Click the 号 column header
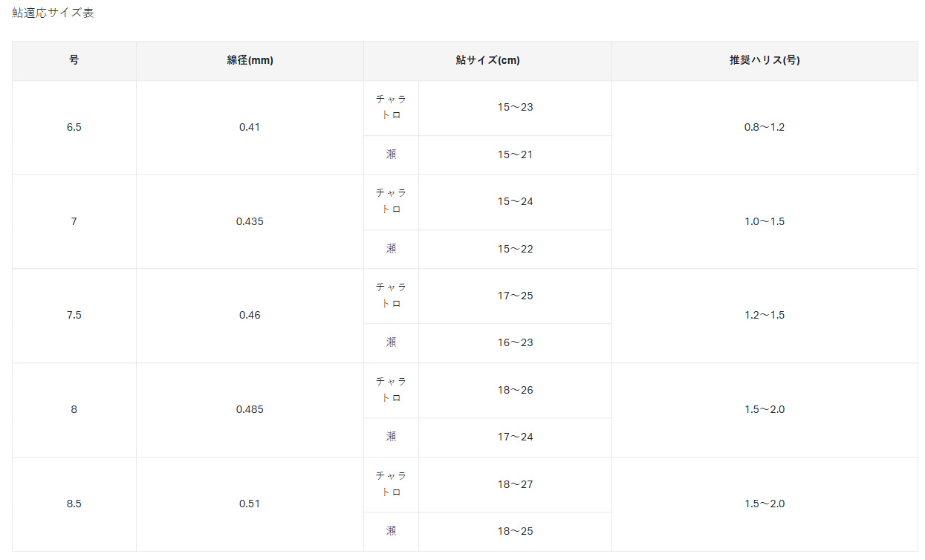Image resolution: width=925 pixels, height=560 pixels. pos(74,60)
